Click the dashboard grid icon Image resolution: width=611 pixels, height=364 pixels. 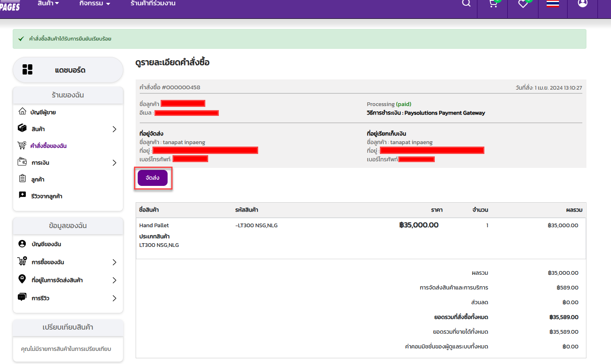[27, 70]
